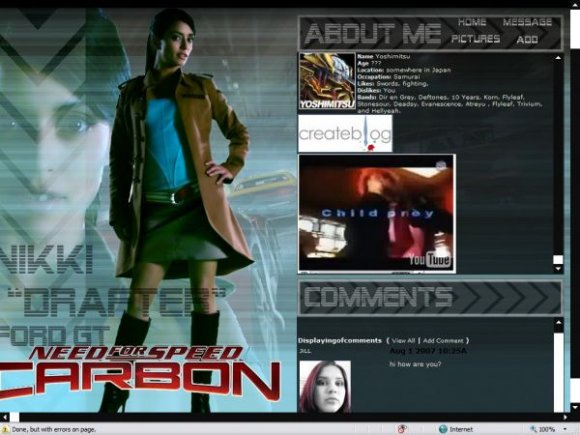580x435 pixels.
Task: Click the "Likes: Swords, fighting." line
Action: [392, 84]
